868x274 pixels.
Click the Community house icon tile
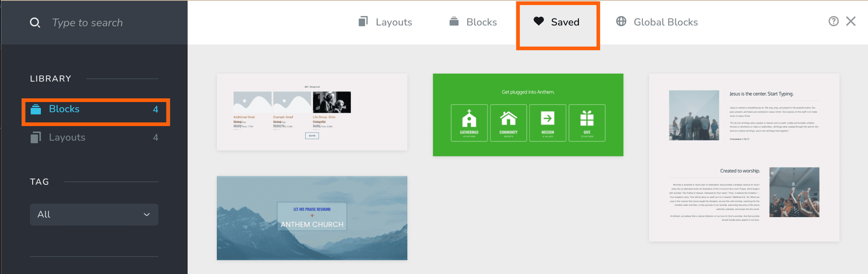click(508, 123)
